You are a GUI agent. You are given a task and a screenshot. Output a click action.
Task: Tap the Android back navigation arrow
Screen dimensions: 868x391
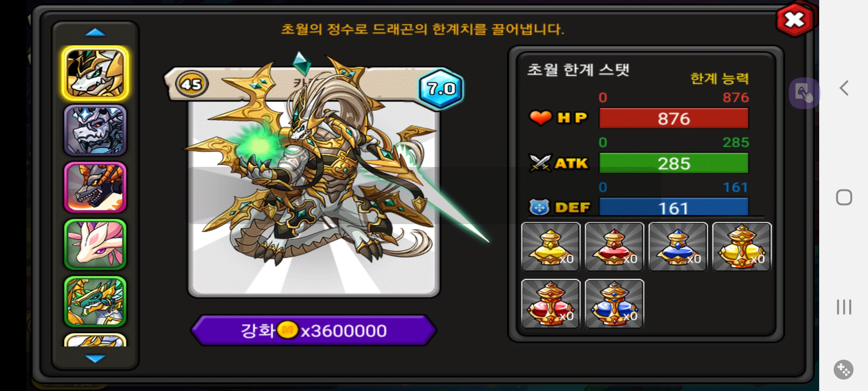click(844, 88)
